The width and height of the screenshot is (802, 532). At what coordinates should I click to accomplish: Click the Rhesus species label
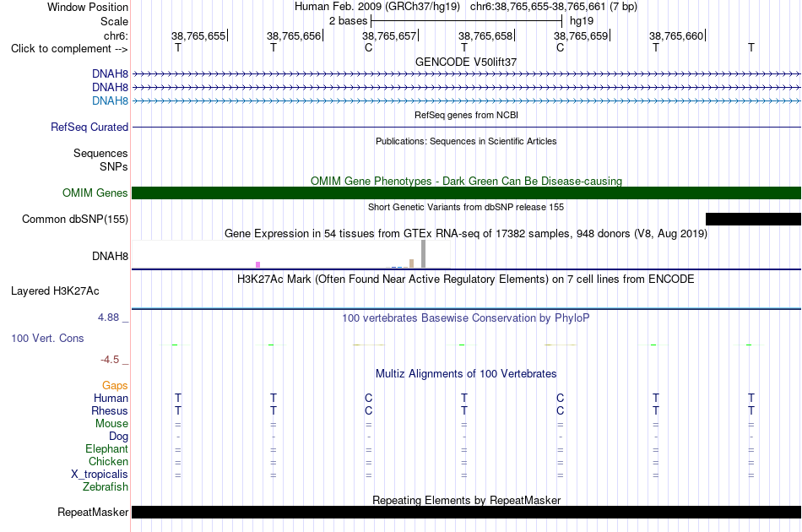coord(110,410)
